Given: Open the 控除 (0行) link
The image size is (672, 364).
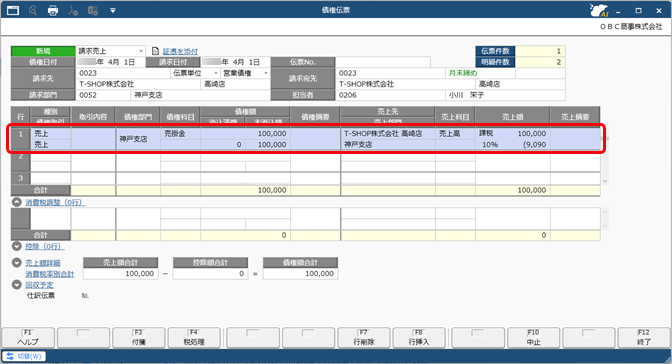Looking at the screenshot, I should tap(45, 247).
